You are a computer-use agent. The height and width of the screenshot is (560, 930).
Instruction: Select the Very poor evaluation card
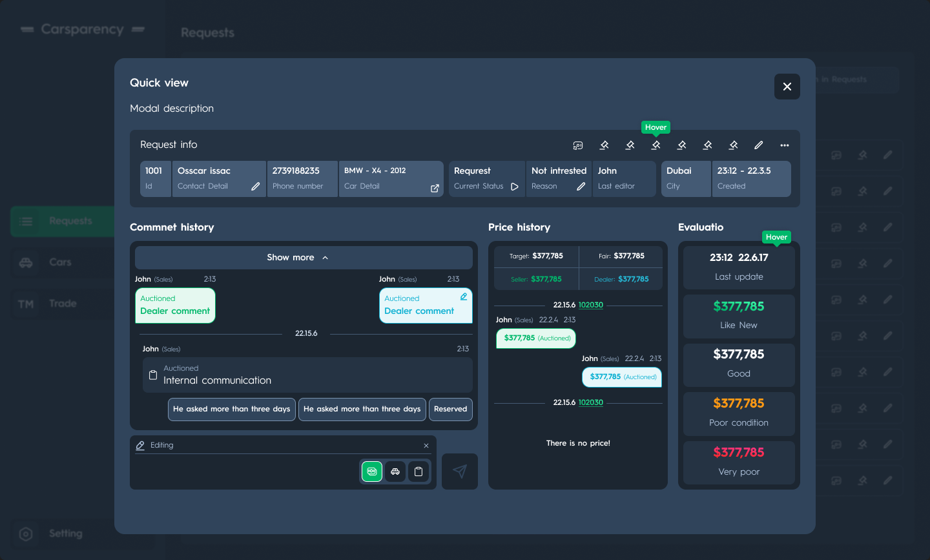click(739, 462)
